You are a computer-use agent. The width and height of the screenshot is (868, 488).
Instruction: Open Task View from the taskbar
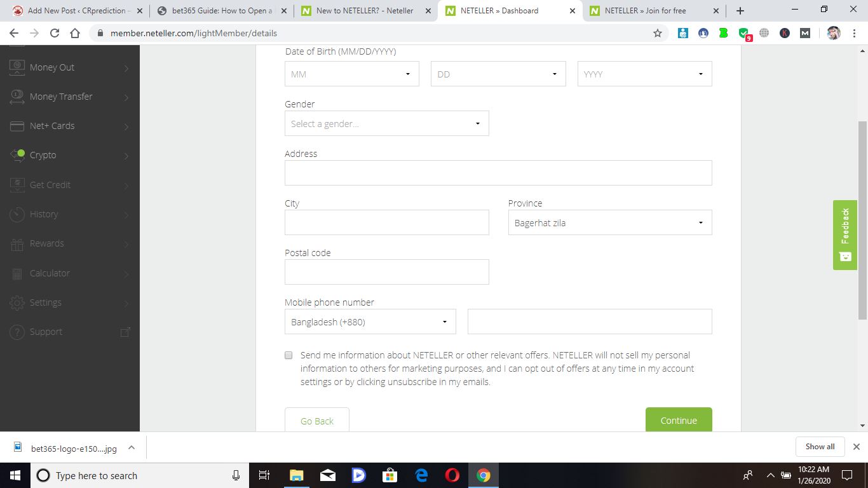(265, 475)
